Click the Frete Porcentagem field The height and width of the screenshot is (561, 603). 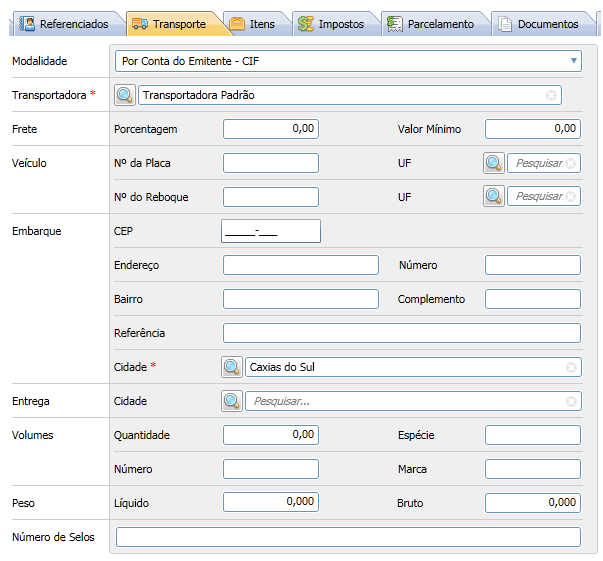(x=271, y=129)
